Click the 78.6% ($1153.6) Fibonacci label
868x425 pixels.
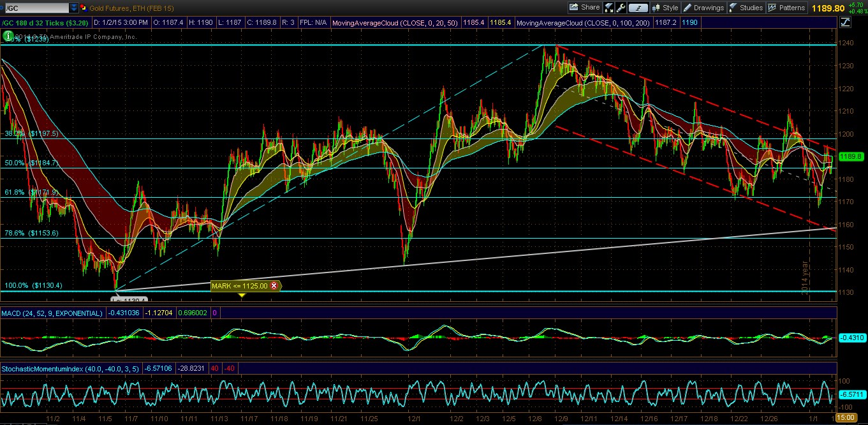tap(30, 234)
